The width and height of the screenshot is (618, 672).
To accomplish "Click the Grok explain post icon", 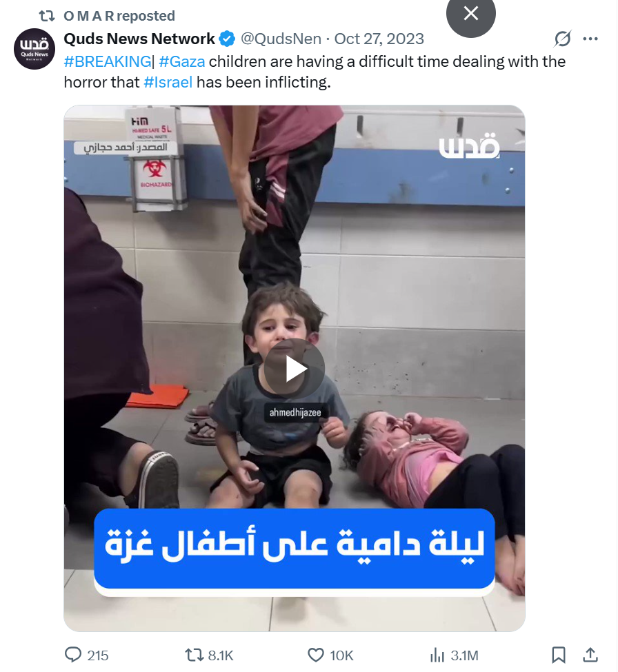I will pyautogui.click(x=562, y=39).
